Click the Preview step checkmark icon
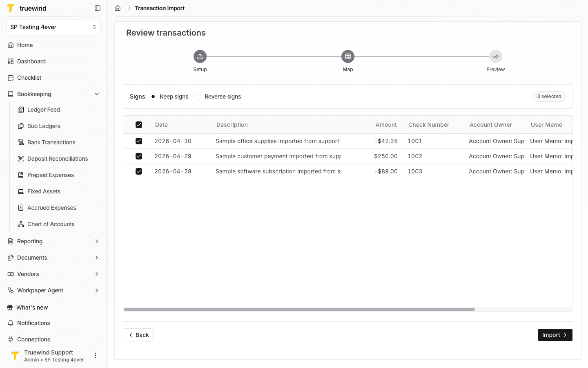The width and height of the screenshot is (588, 368). coord(496,56)
